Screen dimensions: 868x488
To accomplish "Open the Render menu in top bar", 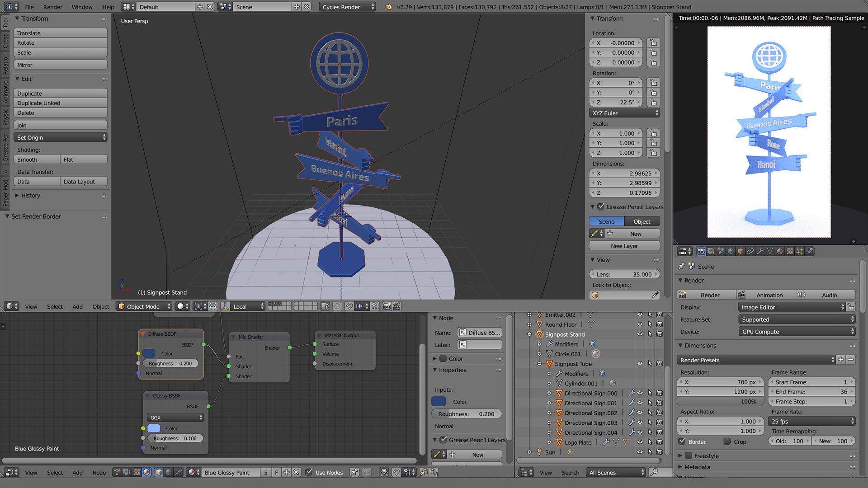I will click(53, 7).
